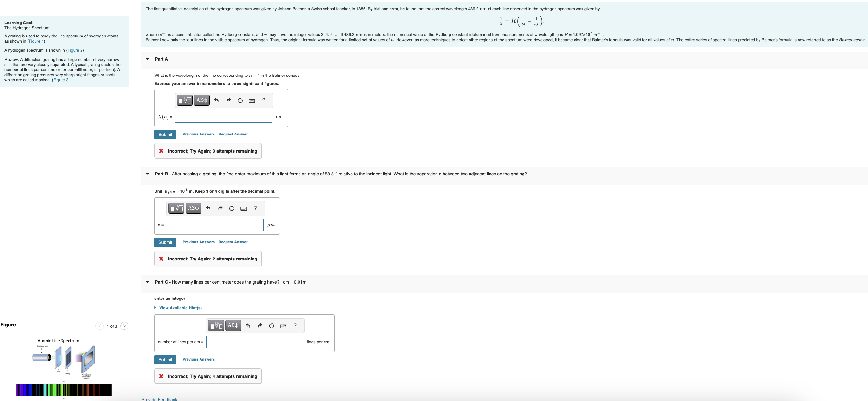The height and width of the screenshot is (401, 868).
Task: Open Previous Answers for Part C
Action: pos(199,359)
